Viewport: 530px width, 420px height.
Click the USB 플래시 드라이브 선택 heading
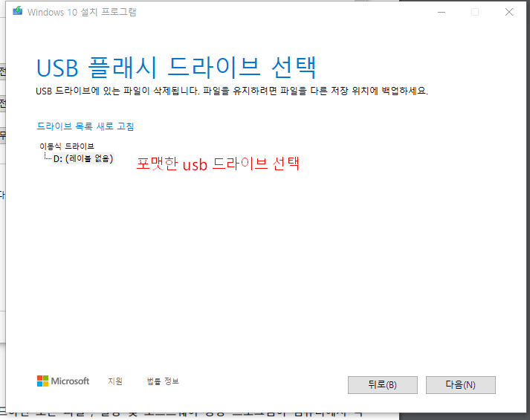point(176,68)
